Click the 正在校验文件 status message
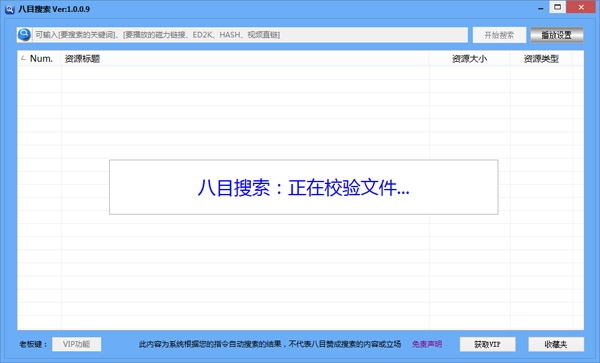Image resolution: width=600 pixels, height=363 pixels. [303, 188]
